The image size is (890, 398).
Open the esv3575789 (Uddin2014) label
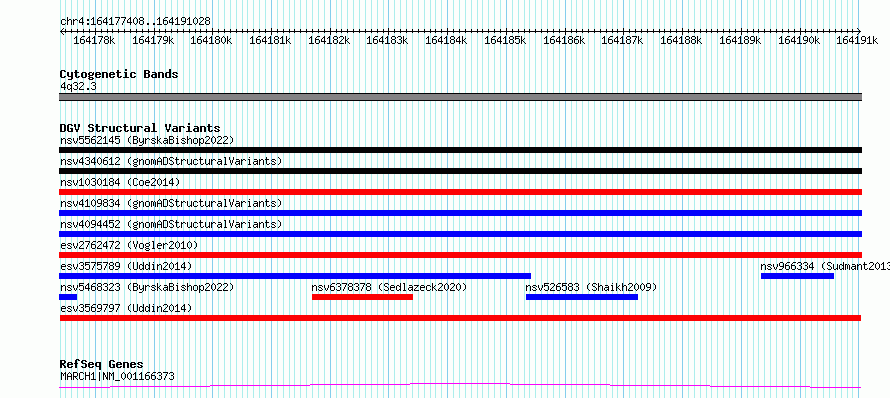point(126,266)
